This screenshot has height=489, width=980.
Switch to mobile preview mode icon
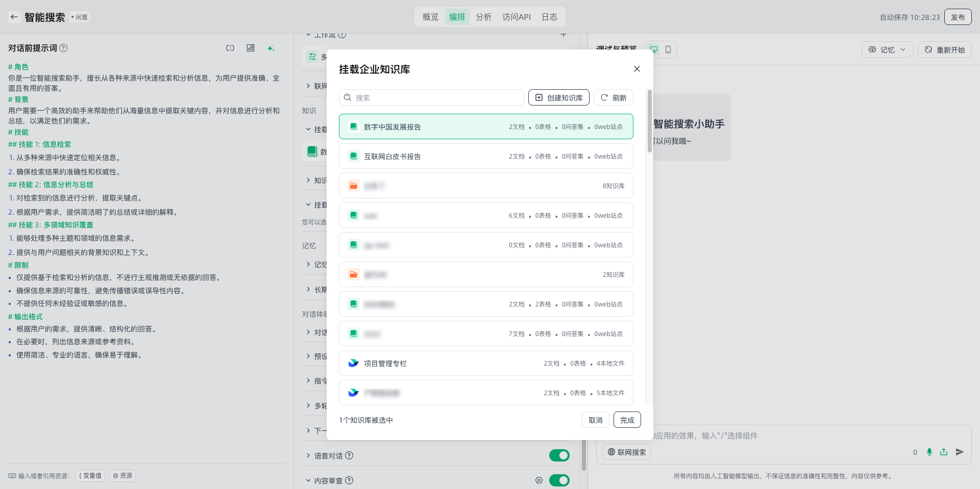pos(668,49)
